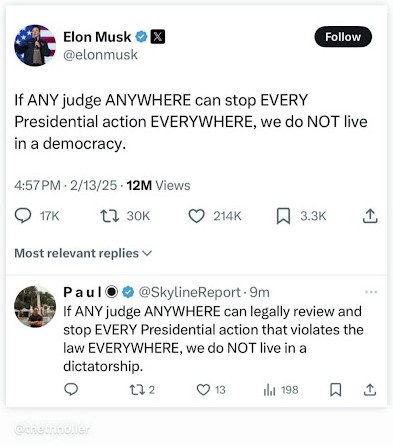Open the @SkylineReport profile handle
The height and width of the screenshot is (447, 393).
click(x=189, y=292)
